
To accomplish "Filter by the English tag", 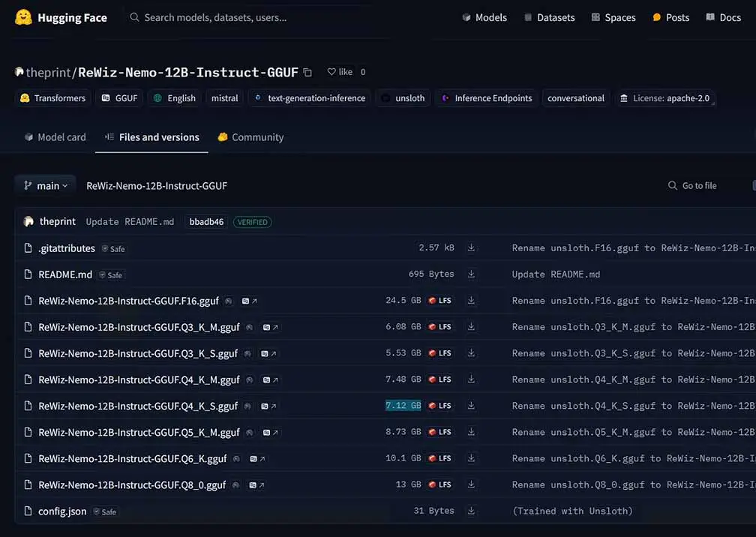I will click(x=175, y=97).
